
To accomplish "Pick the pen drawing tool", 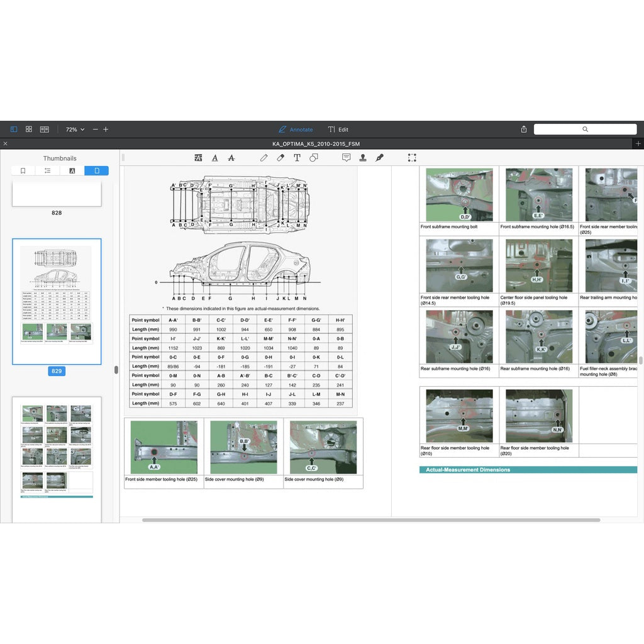I will pos(264,158).
